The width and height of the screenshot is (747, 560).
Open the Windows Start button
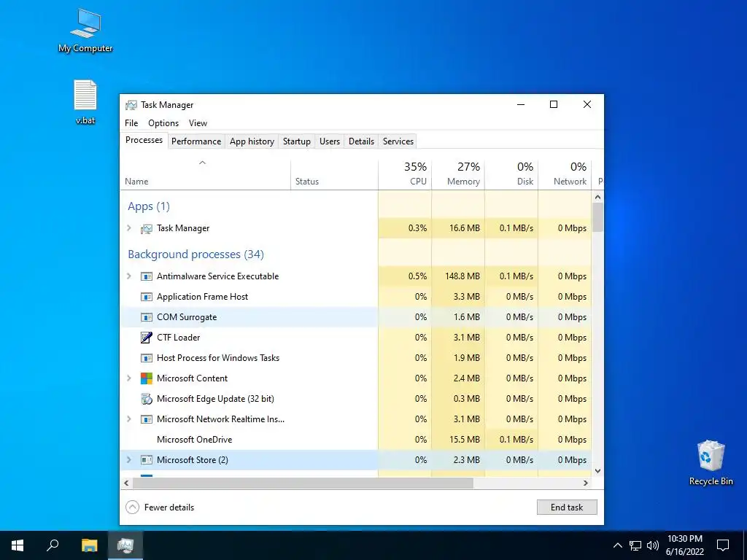click(x=18, y=545)
